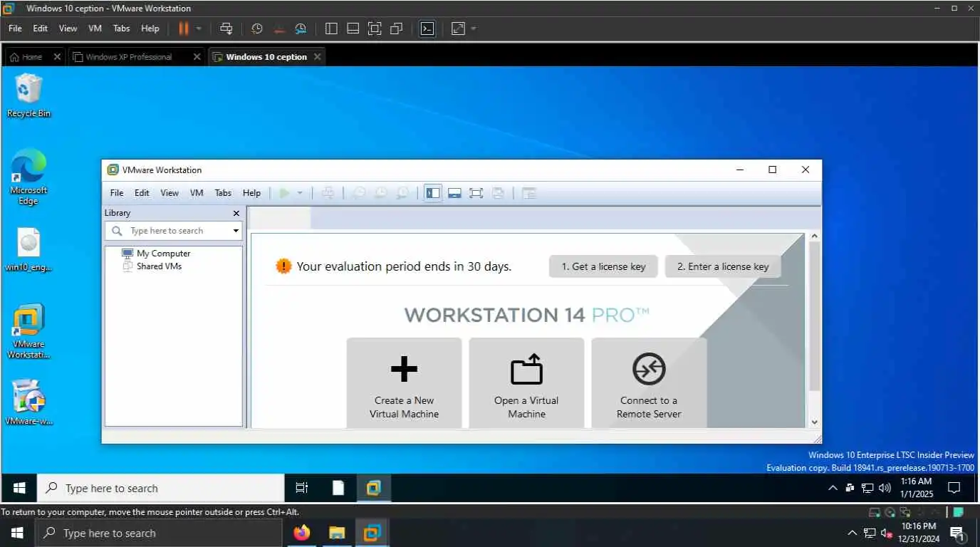This screenshot has height=547, width=980.
Task: Click VMware Workstation on the guest taskbar
Action: (374, 488)
